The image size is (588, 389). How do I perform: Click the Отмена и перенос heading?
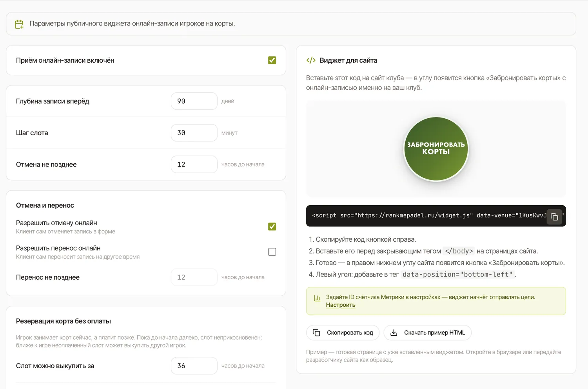pyautogui.click(x=45, y=205)
